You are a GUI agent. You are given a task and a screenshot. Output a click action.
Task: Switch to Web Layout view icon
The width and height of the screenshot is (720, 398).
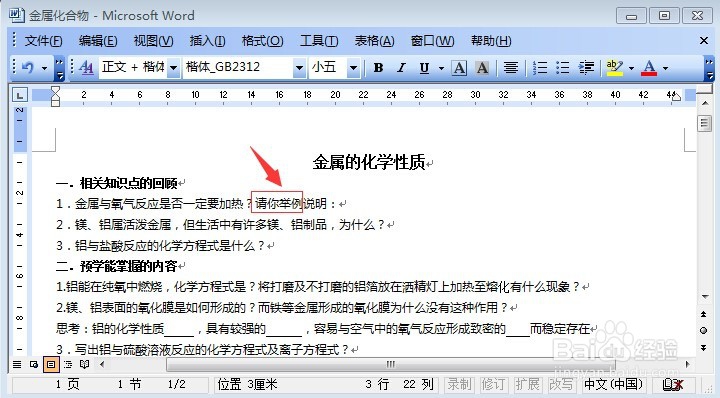point(34,364)
